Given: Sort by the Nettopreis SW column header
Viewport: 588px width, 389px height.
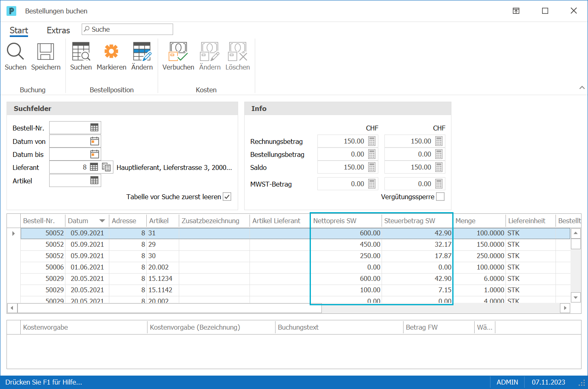Looking at the screenshot, I should tap(346, 221).
